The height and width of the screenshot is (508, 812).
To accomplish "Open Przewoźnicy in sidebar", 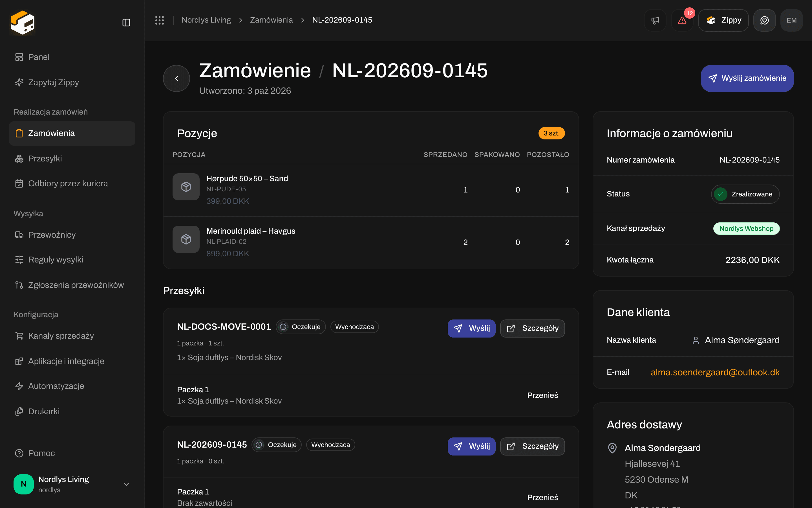I will pyautogui.click(x=72, y=235).
